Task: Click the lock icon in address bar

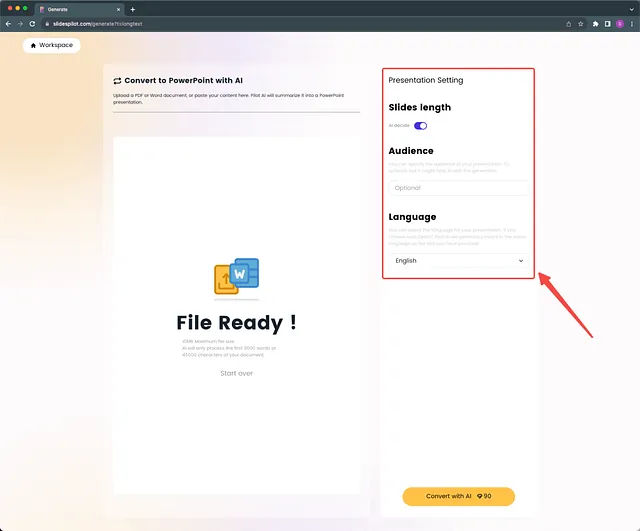Action: point(47,24)
